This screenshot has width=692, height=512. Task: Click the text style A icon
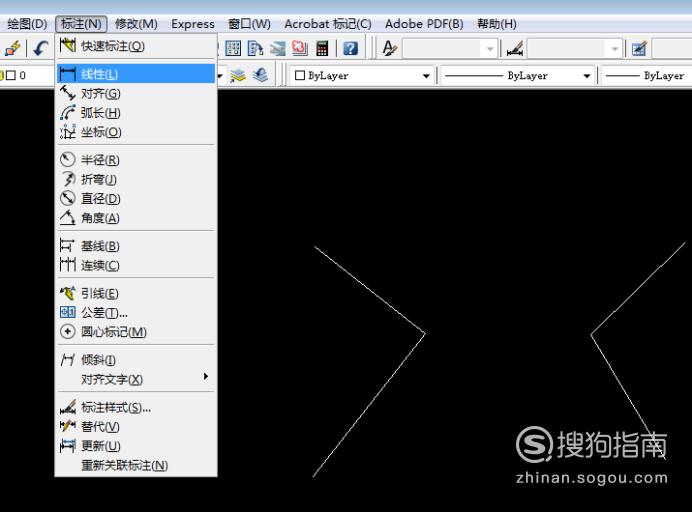[x=390, y=48]
